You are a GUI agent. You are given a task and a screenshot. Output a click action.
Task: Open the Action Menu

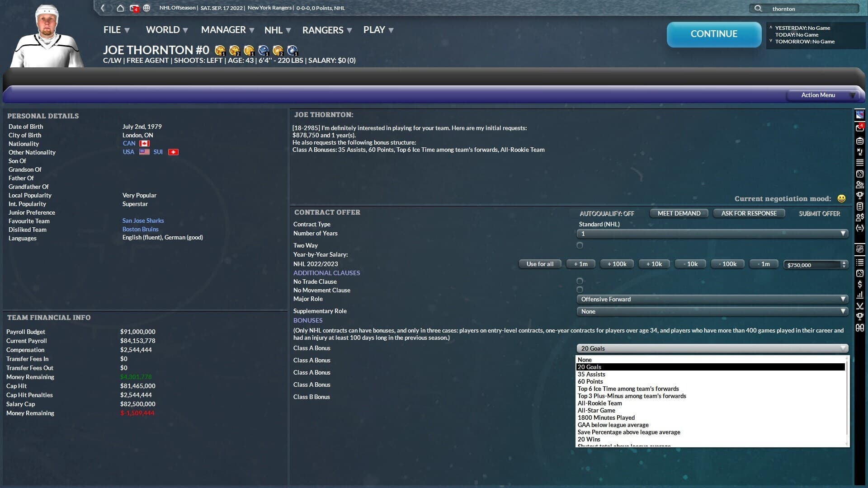click(x=818, y=95)
